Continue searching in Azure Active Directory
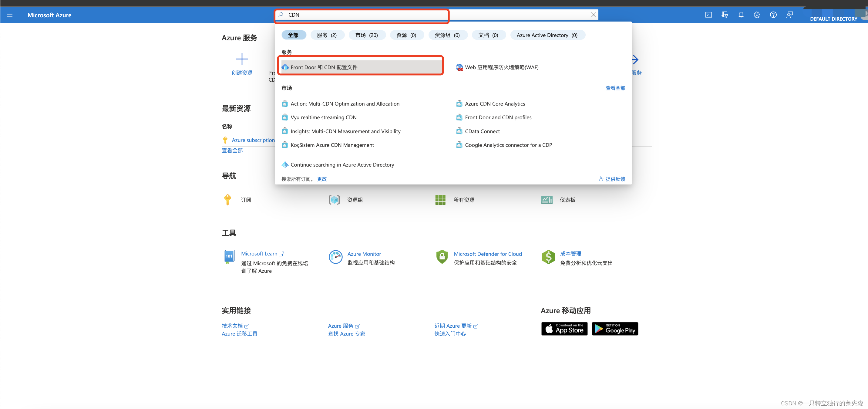The height and width of the screenshot is (409, 868). pos(342,165)
